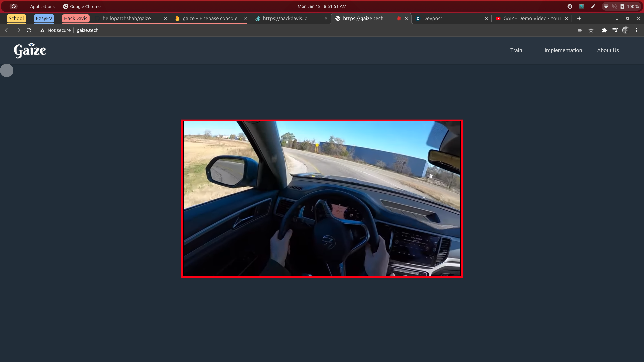Open the Implementation nav link

(x=563, y=50)
